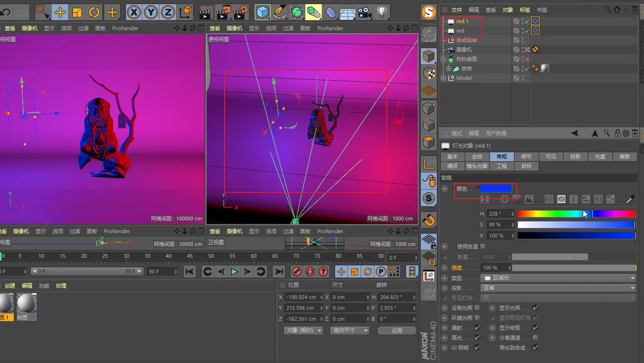
Task: Activate the Rotate tool
Action: click(94, 12)
